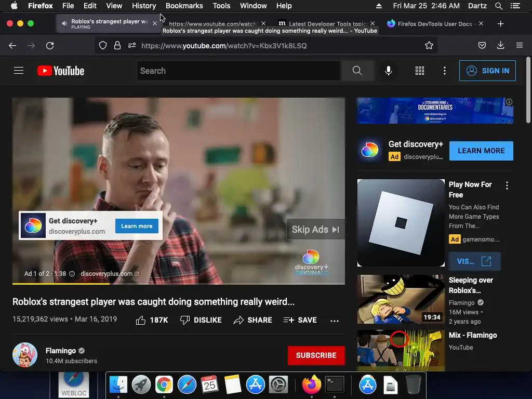Open the Bookmarks menu

(184, 6)
